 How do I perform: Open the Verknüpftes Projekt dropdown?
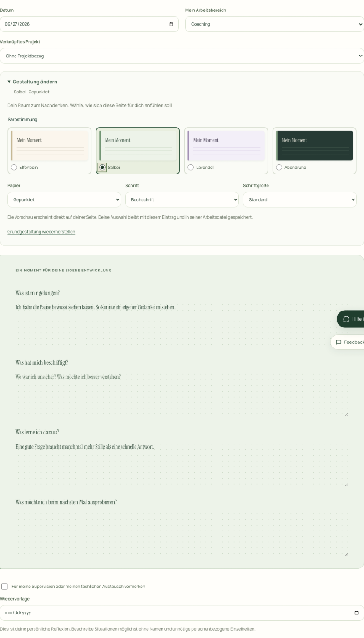pos(182,56)
